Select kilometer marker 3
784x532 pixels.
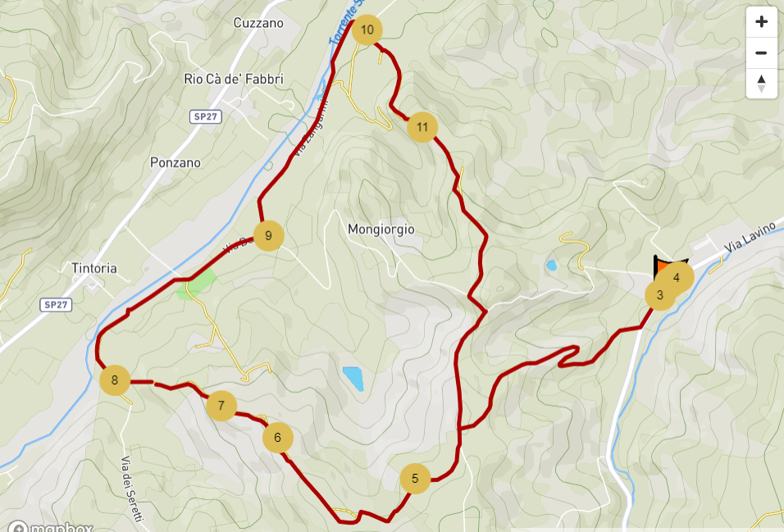[660, 295]
